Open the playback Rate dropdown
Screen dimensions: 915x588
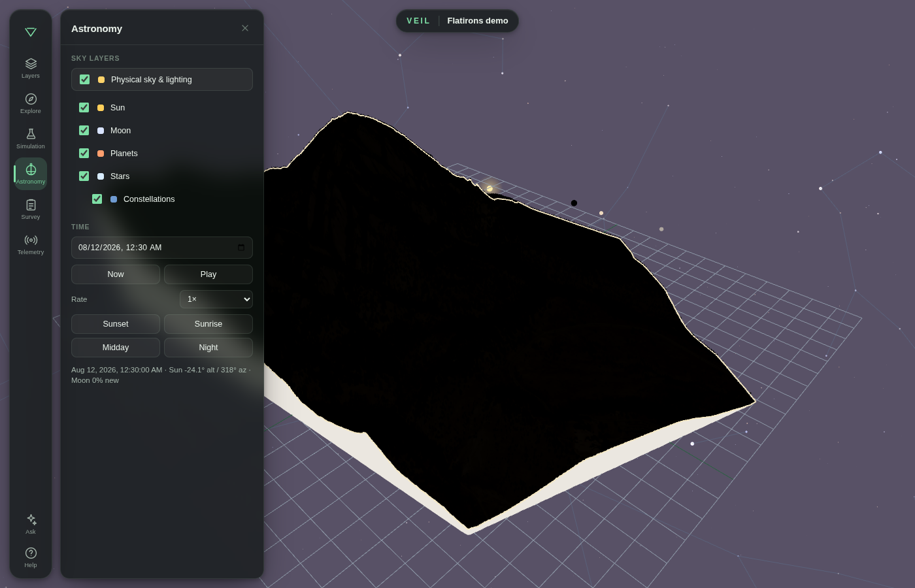216,299
